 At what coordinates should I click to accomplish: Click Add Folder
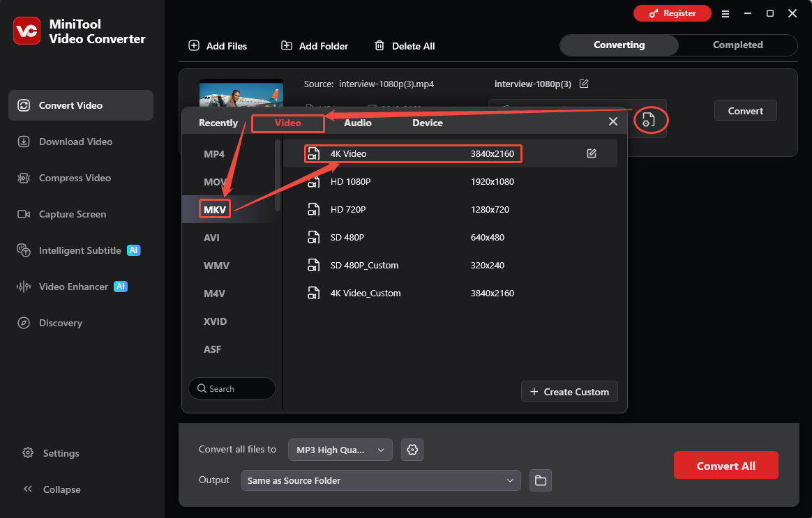click(315, 46)
